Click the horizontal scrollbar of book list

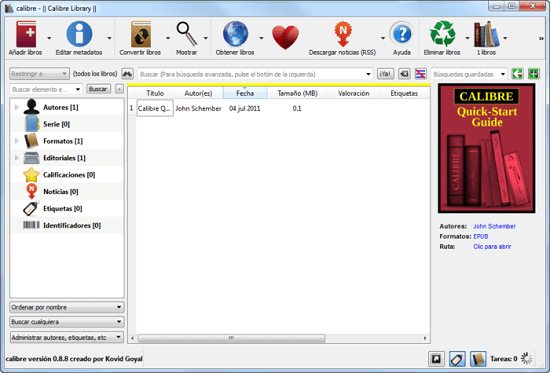click(232, 338)
